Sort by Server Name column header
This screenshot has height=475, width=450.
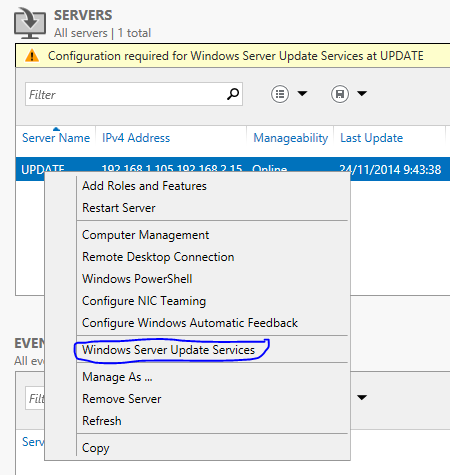(56, 138)
